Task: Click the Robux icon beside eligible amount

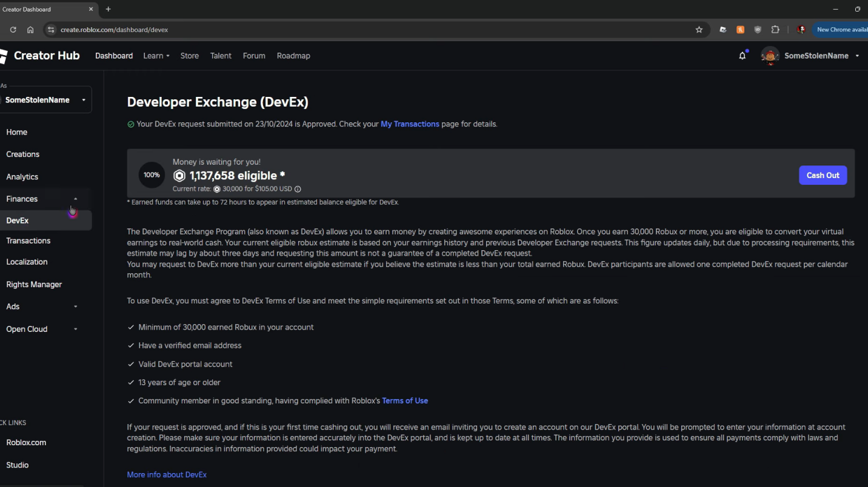Action: coord(179,176)
